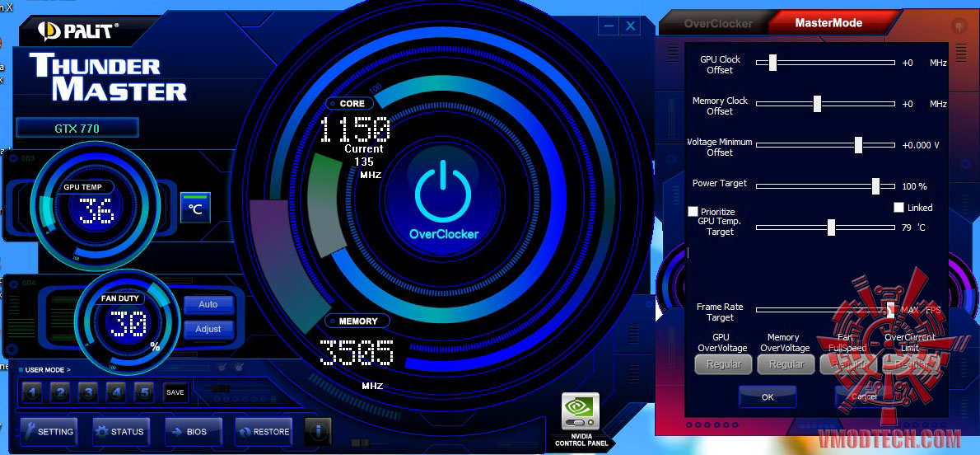Click the memory clock value 3505
This screenshot has height=455, width=980.
pyautogui.click(x=357, y=353)
